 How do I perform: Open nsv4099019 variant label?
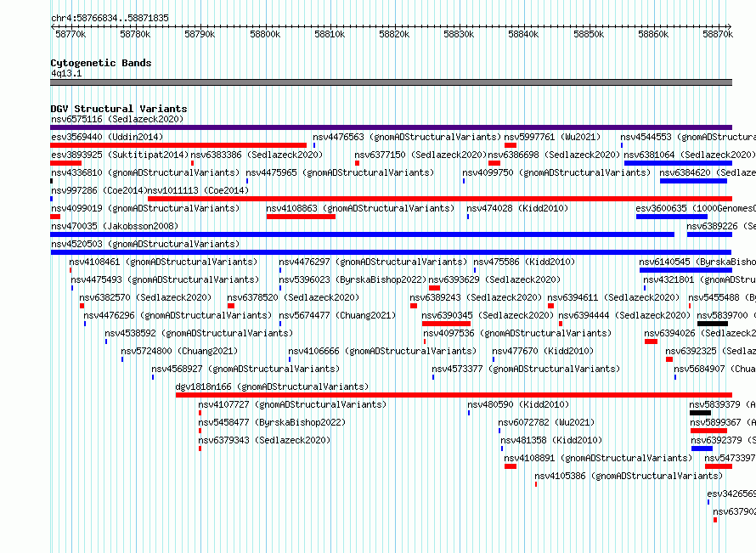click(145, 208)
